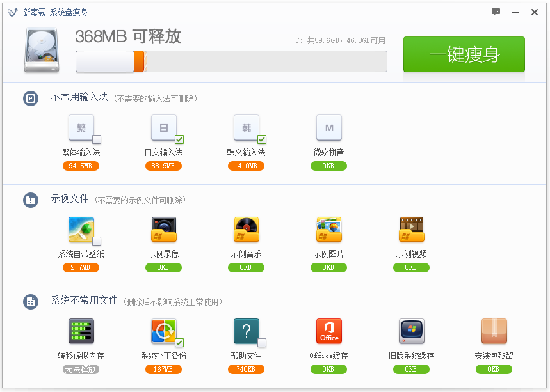Click the 示例文件 section icon
Viewport: 550px width, 392px height.
(31, 200)
